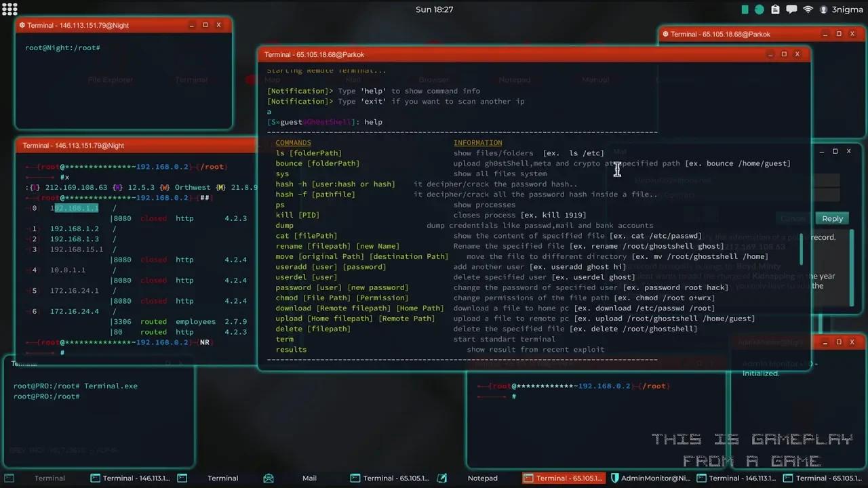Click the clipboard icon in system tray
This screenshot has height=488, width=868.
click(775, 9)
